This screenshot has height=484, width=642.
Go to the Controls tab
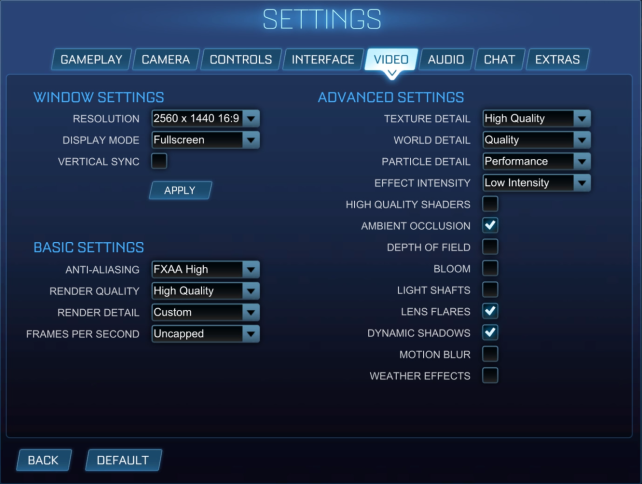pyautogui.click(x=241, y=59)
